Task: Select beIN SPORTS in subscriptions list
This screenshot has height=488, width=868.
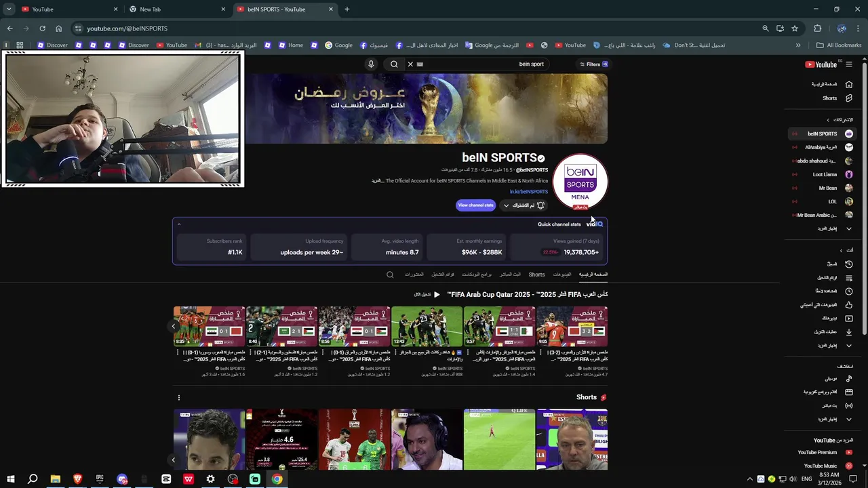Action: tap(823, 134)
